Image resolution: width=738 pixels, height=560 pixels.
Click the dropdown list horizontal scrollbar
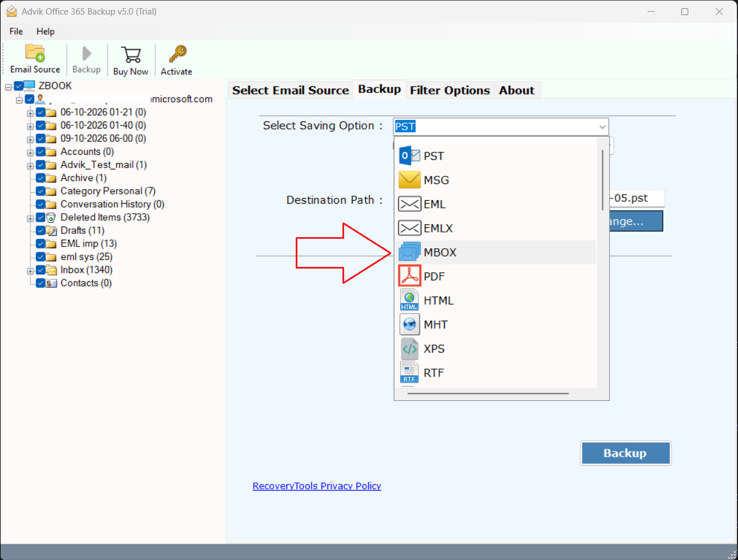(488, 394)
